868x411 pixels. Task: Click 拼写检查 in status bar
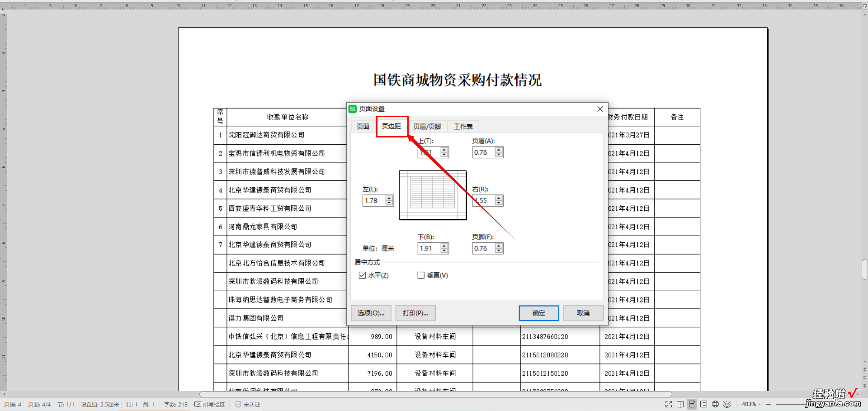pyautogui.click(x=210, y=404)
